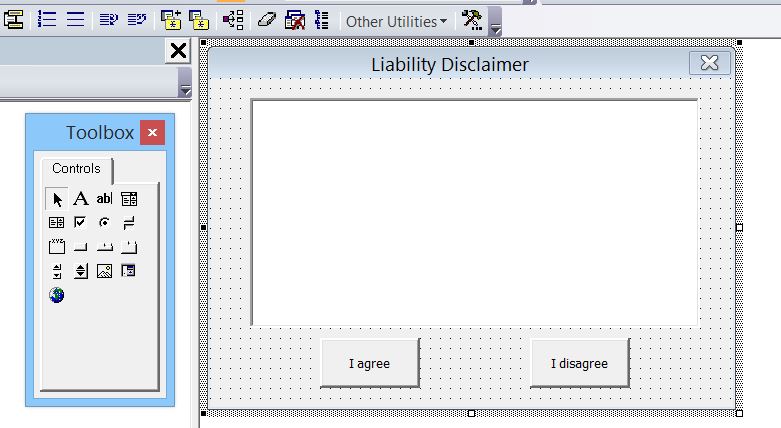Screen dimensions: 781x428
Task: Open the Controls tab in Toolbox
Action: click(76, 169)
